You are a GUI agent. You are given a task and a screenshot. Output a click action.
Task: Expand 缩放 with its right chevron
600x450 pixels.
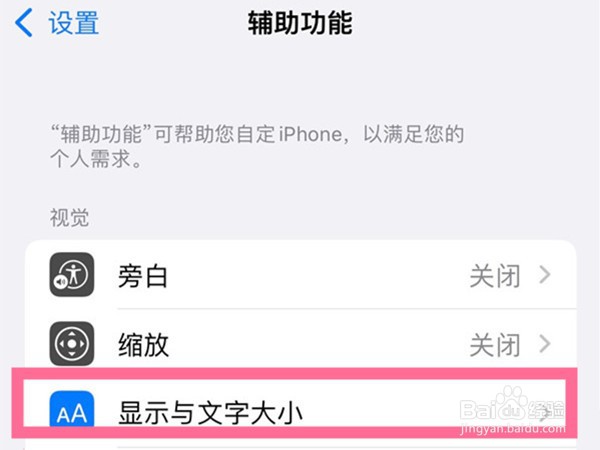pyautogui.click(x=545, y=344)
